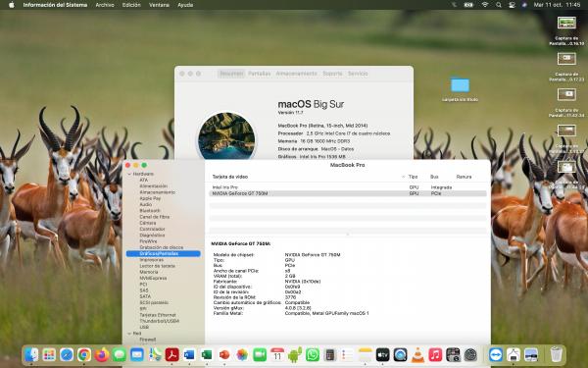This screenshot has width=588, height=368.
Task: Select Audio in the sidebar list
Action: click(145, 205)
